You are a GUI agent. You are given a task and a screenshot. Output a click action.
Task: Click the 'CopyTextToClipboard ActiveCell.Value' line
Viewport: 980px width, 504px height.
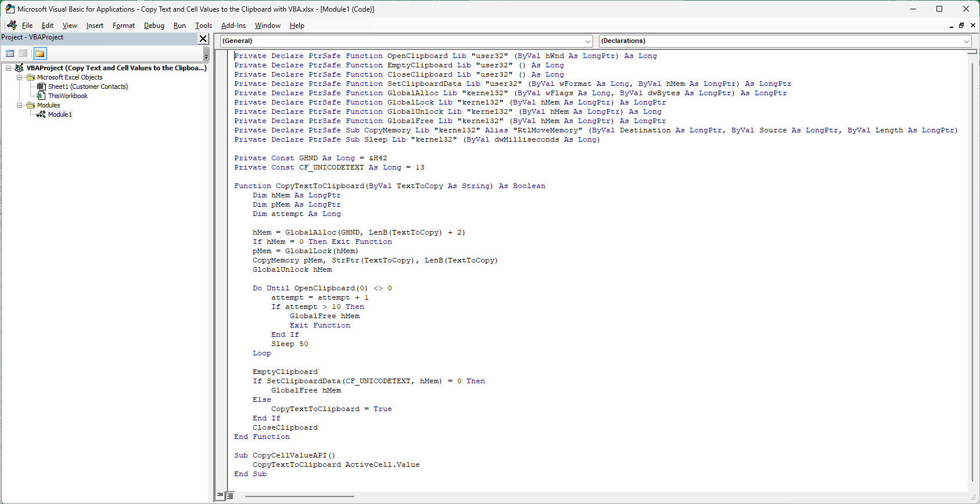336,465
